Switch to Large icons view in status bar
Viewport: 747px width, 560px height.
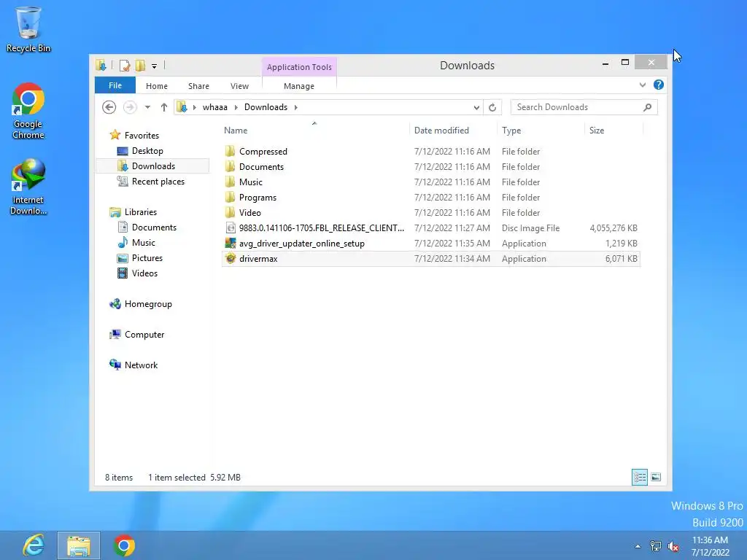point(656,477)
